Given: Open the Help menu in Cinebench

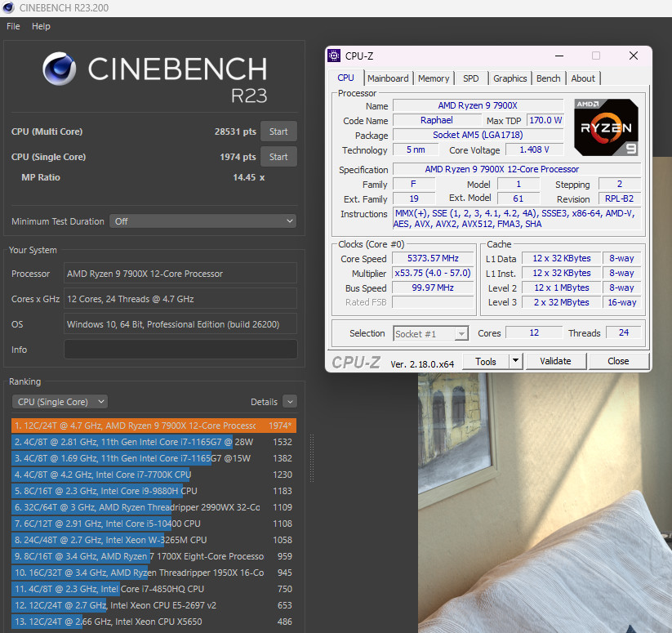Looking at the screenshot, I should coord(41,26).
